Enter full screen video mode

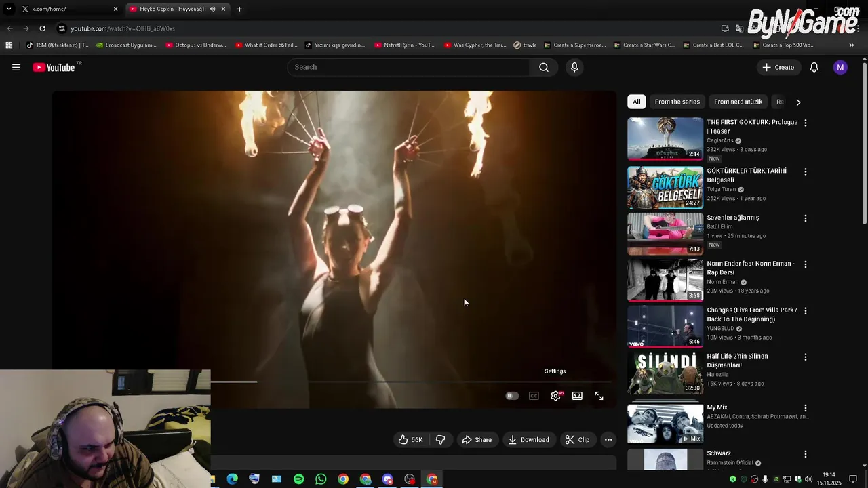click(x=599, y=396)
